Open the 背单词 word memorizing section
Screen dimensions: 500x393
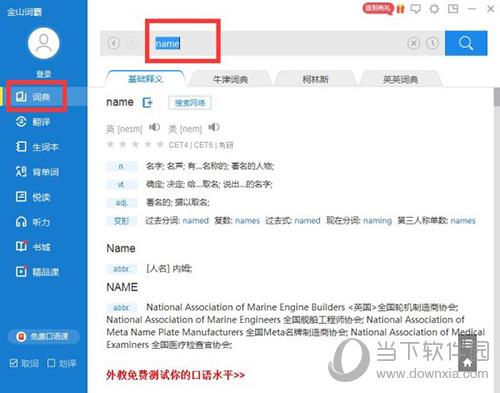(x=37, y=172)
